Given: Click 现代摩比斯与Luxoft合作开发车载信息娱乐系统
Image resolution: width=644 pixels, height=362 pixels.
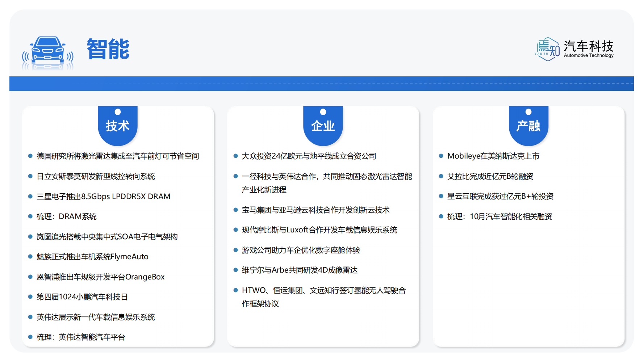Looking at the screenshot, I should (x=319, y=230).
